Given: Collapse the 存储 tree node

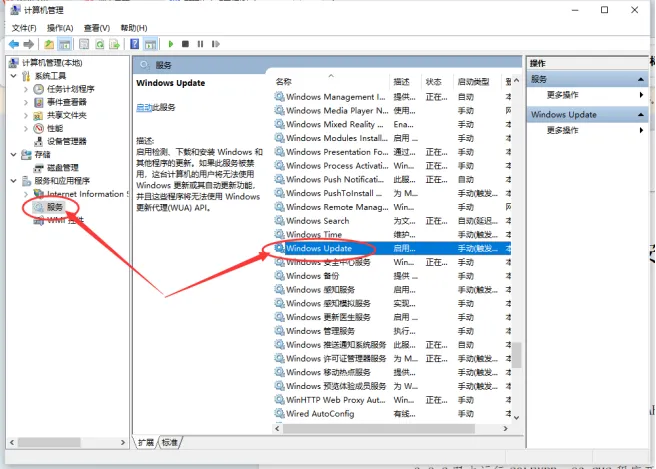Looking at the screenshot, I should point(13,154).
